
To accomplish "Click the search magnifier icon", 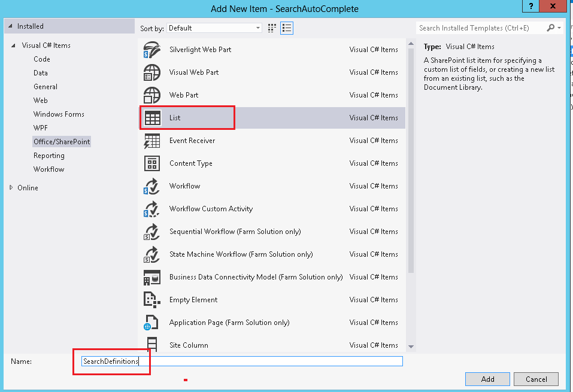I will tap(550, 28).
